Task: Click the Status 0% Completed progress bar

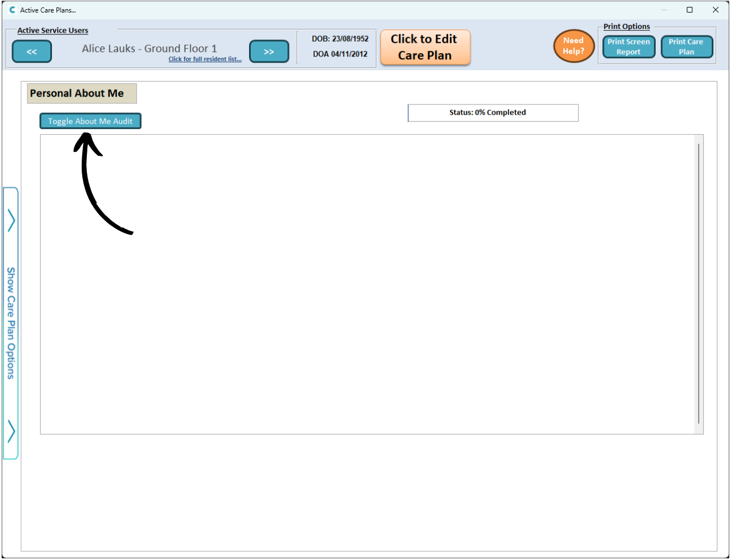Action: click(x=493, y=113)
